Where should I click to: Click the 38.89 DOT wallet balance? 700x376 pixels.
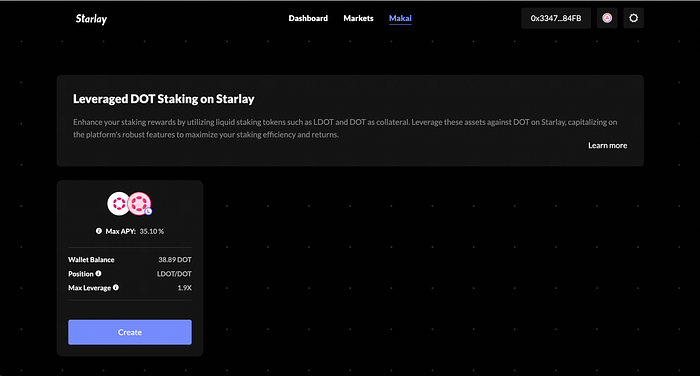coord(175,259)
